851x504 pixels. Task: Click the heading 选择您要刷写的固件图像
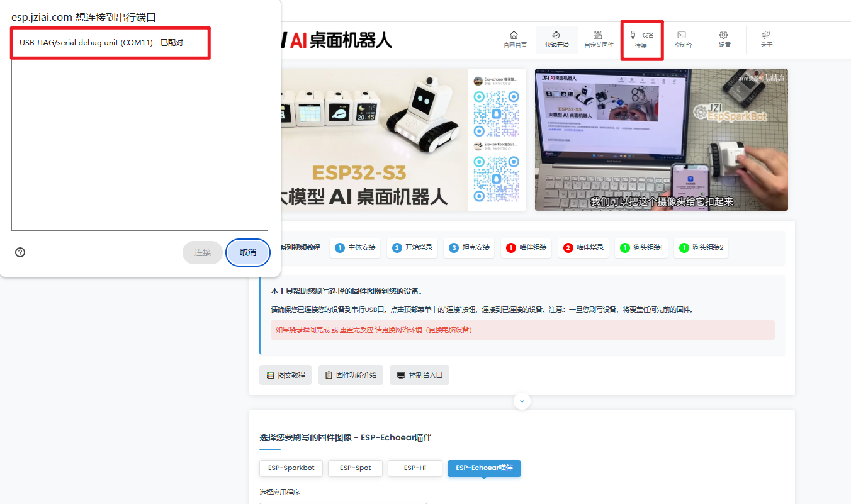pyautogui.click(x=346, y=437)
